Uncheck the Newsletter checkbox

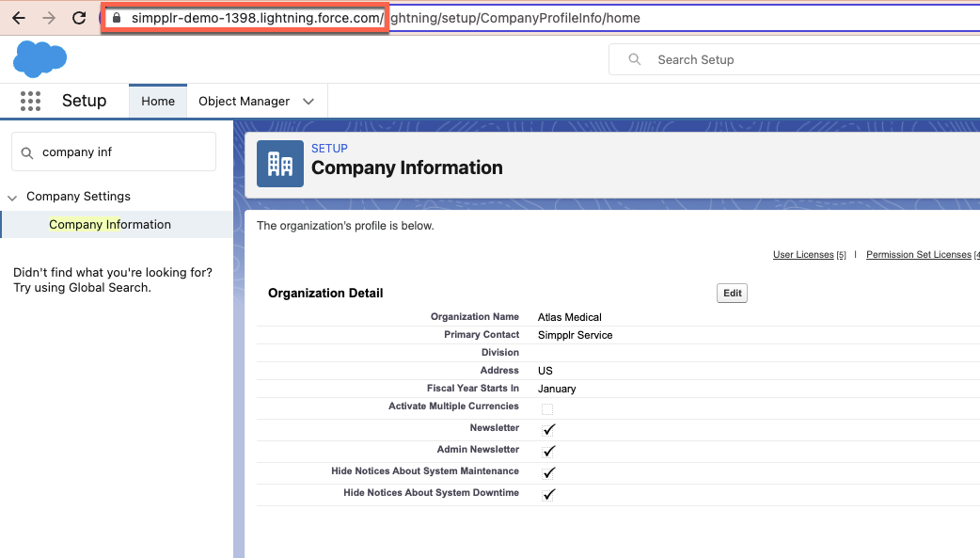[548, 429]
